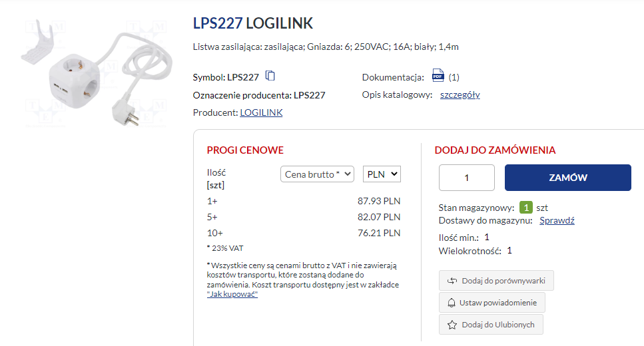644x346 pixels.
Task: Select the 5+ price tier at 82.07 PLN
Action: (304, 217)
